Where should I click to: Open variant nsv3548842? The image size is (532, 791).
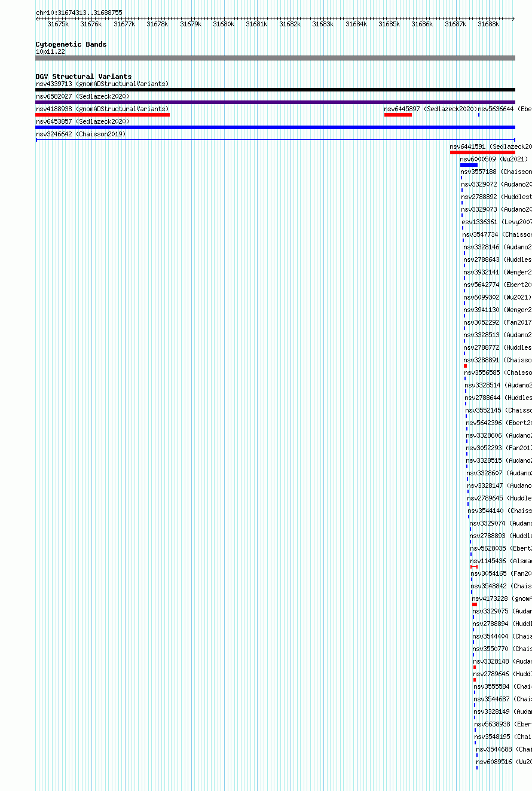502,586
